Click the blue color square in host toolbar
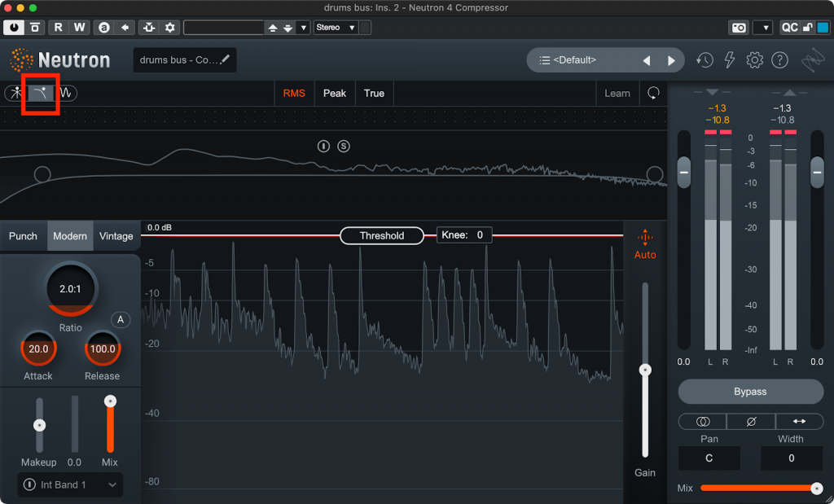The height and width of the screenshot is (504, 834). click(x=823, y=27)
